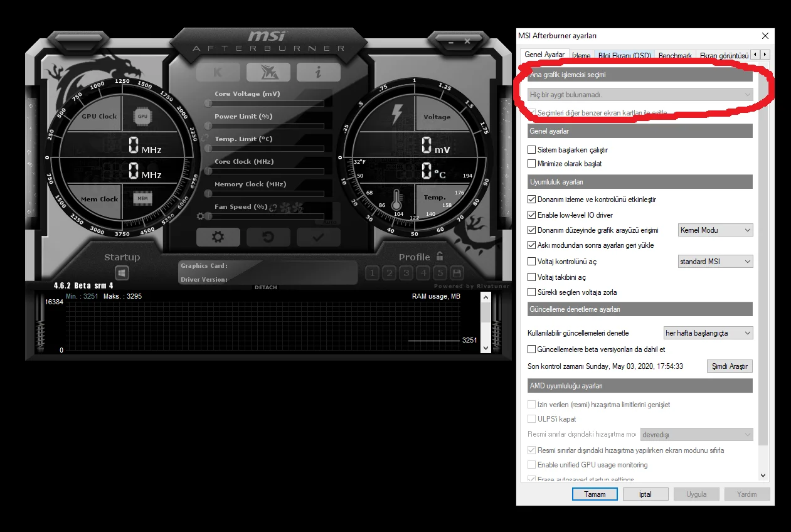Toggle Minimize olarak başlat checkbox
Image resolution: width=791 pixels, height=532 pixels.
click(x=532, y=164)
